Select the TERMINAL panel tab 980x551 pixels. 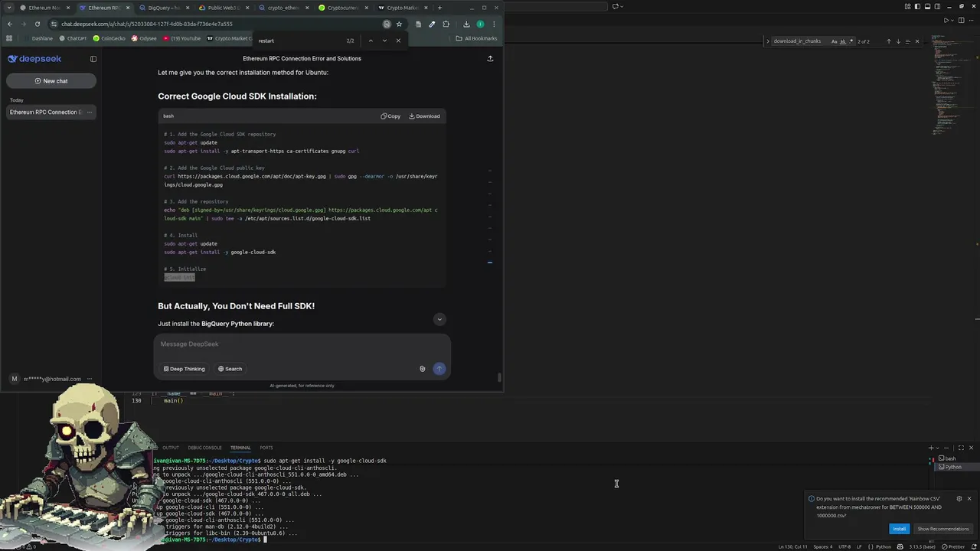pyautogui.click(x=240, y=448)
